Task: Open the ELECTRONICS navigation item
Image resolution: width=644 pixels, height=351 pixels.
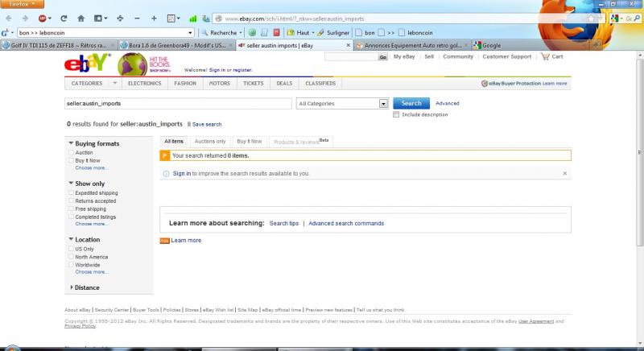Action: pos(145,84)
